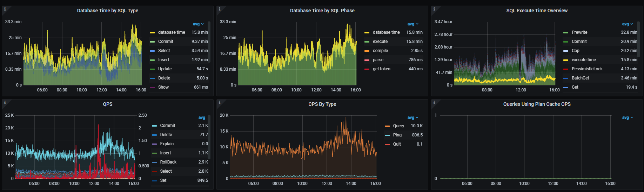Toggle Commit series in SQL Type legend

pos(166,41)
